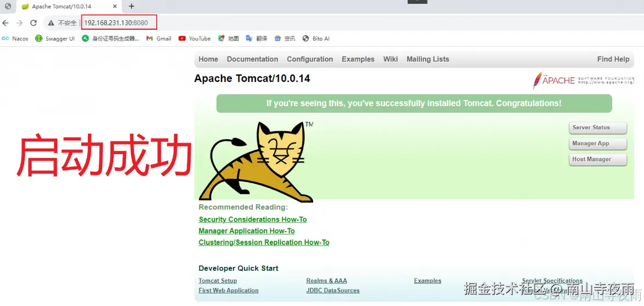644x306 pixels.
Task: Click the browser forward arrow
Action: [19, 23]
